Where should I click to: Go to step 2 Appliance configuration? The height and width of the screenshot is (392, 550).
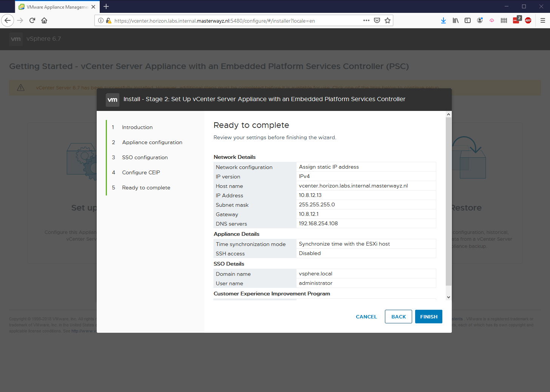152,142
